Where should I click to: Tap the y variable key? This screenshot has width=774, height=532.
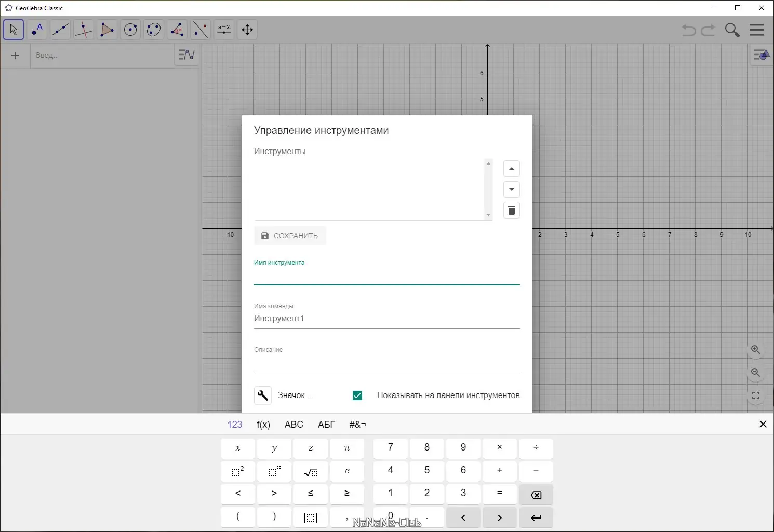[274, 448]
